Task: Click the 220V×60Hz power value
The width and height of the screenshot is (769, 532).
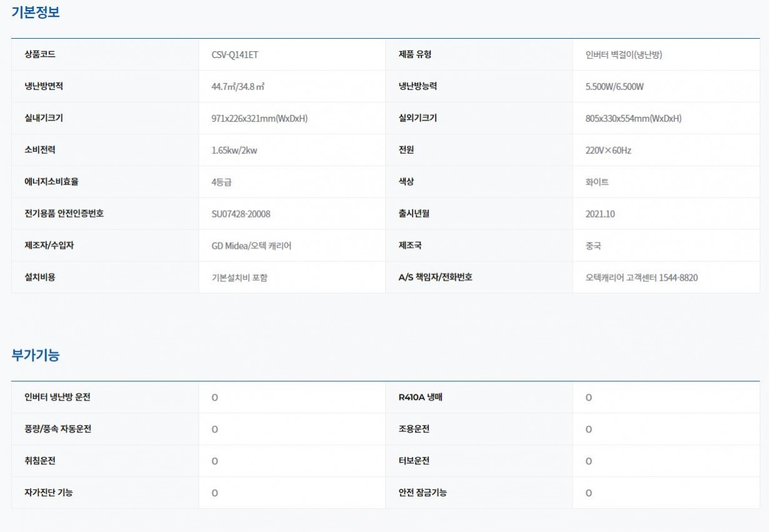Action: click(x=604, y=151)
